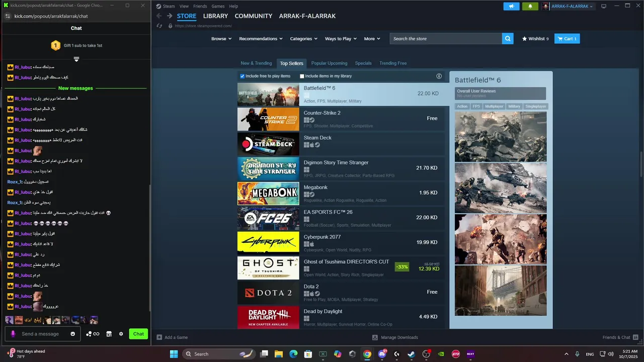Click the Top Sellers info circle icon
The image size is (644, 362).
point(439,76)
